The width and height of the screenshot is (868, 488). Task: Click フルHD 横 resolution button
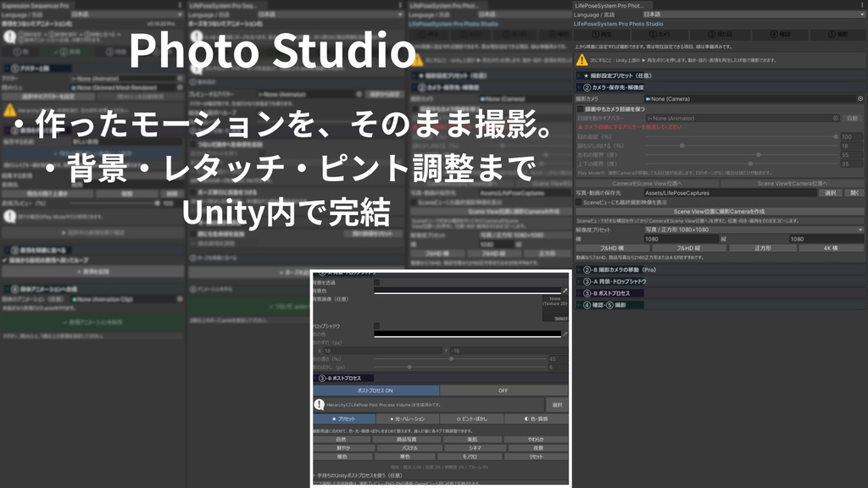612,248
